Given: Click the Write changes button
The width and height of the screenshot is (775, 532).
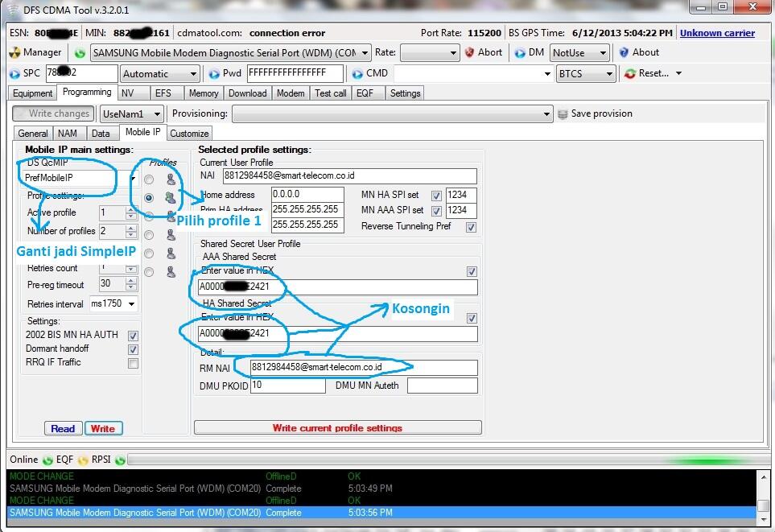Looking at the screenshot, I should point(53,113).
